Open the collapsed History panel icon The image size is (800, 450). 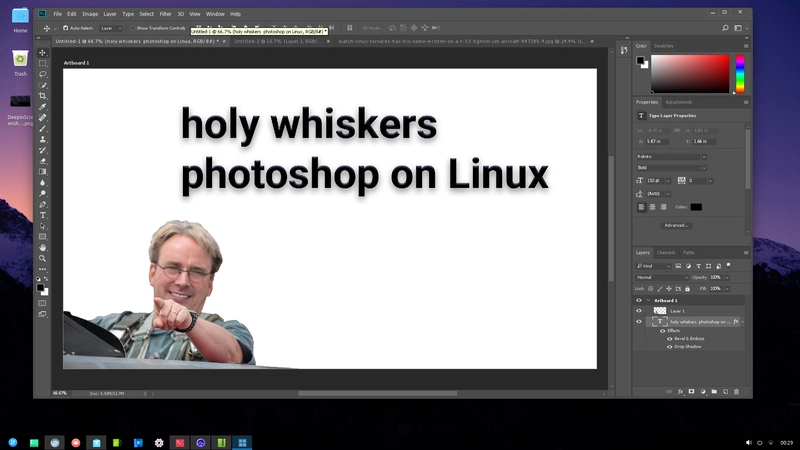click(x=624, y=50)
